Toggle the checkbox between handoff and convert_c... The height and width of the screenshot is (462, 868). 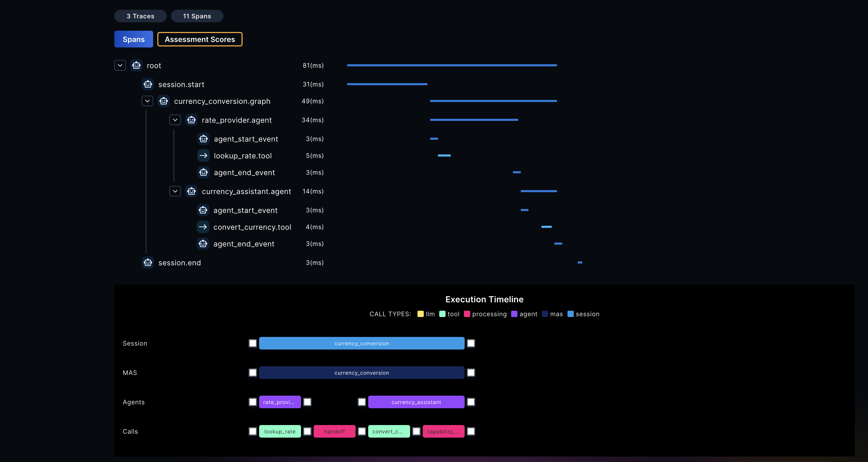click(362, 431)
